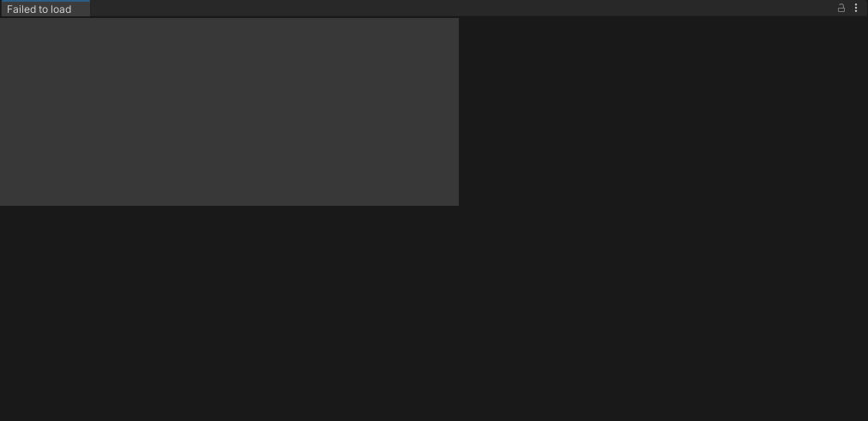Click the unlocked padlock beside the ellipsis
This screenshot has width=868, height=421.
(x=841, y=8)
